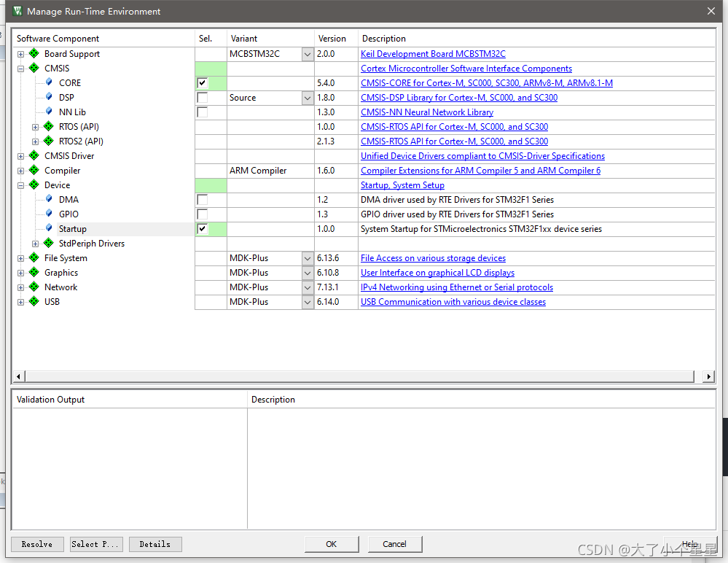Select the GPIO blue component icon
This screenshot has width=728, height=563.
tap(49, 214)
